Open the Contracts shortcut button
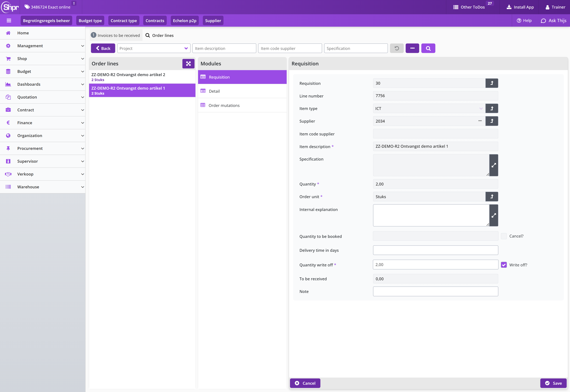Image resolution: width=570 pixels, height=392 pixels. point(155,21)
